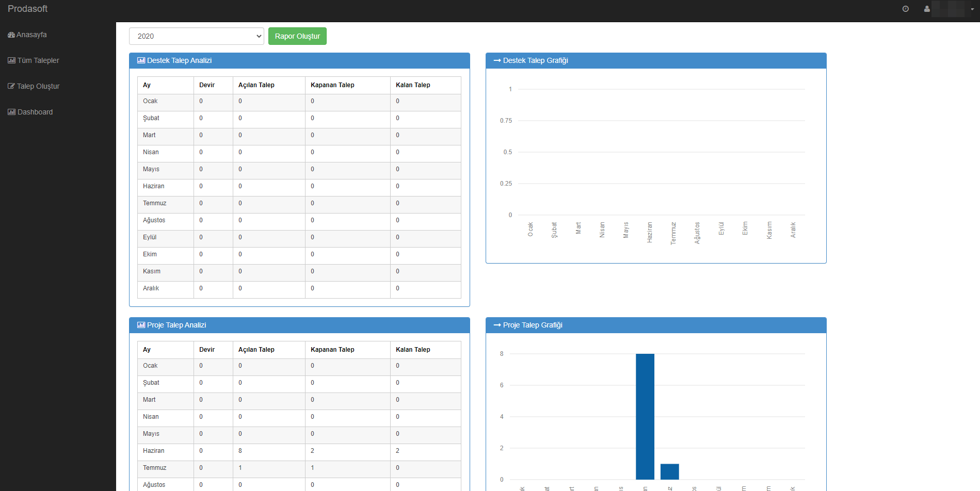Click the Anasayfa dashboard icon in sidebar
Viewport: 980px width, 491px height.
(11, 35)
